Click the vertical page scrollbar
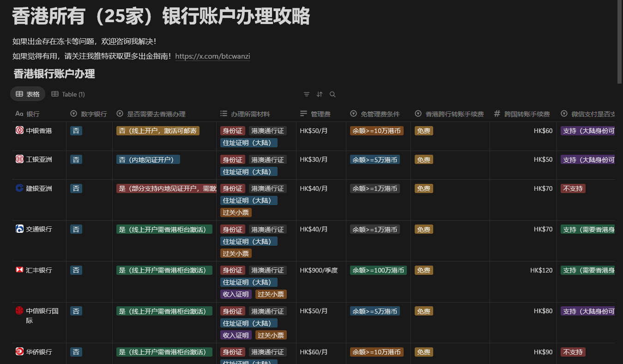The height and width of the screenshot is (364, 623). (620, 42)
